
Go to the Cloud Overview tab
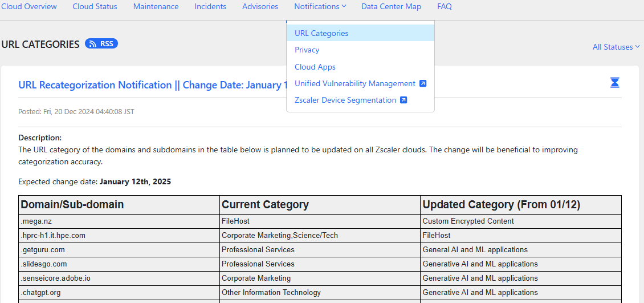[29, 7]
